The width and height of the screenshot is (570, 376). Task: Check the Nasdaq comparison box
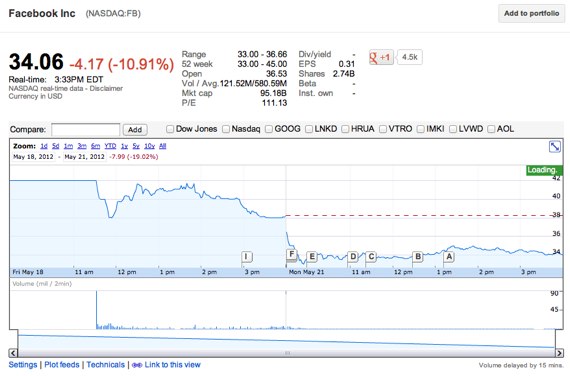pos(226,129)
